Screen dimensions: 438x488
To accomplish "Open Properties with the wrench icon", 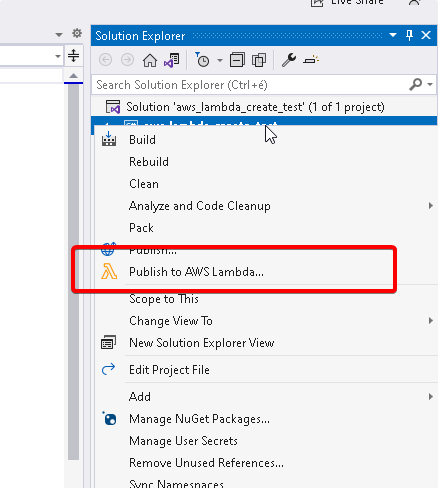I will [289, 60].
